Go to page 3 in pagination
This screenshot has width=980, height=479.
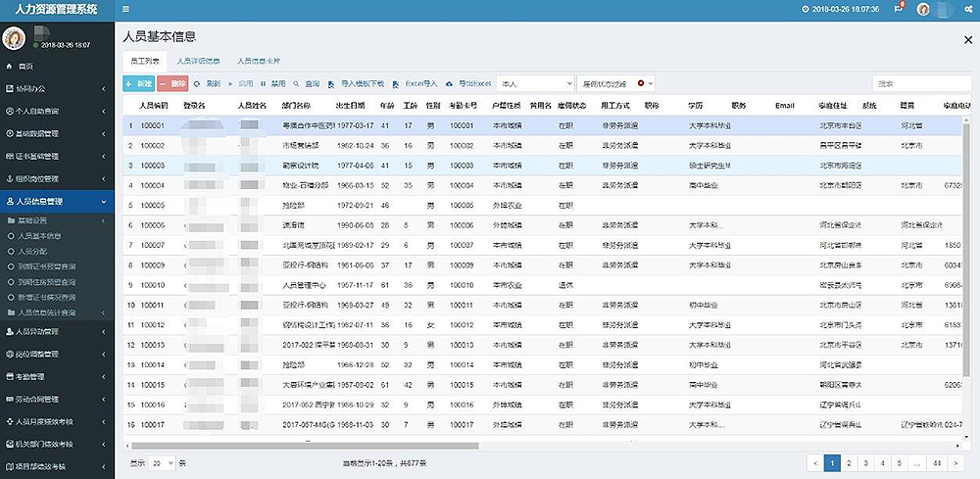[x=865, y=462]
